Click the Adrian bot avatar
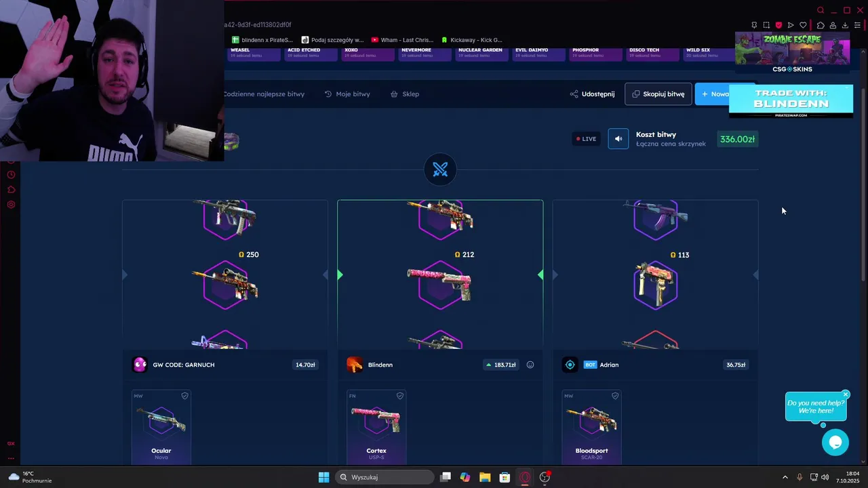 (x=570, y=365)
